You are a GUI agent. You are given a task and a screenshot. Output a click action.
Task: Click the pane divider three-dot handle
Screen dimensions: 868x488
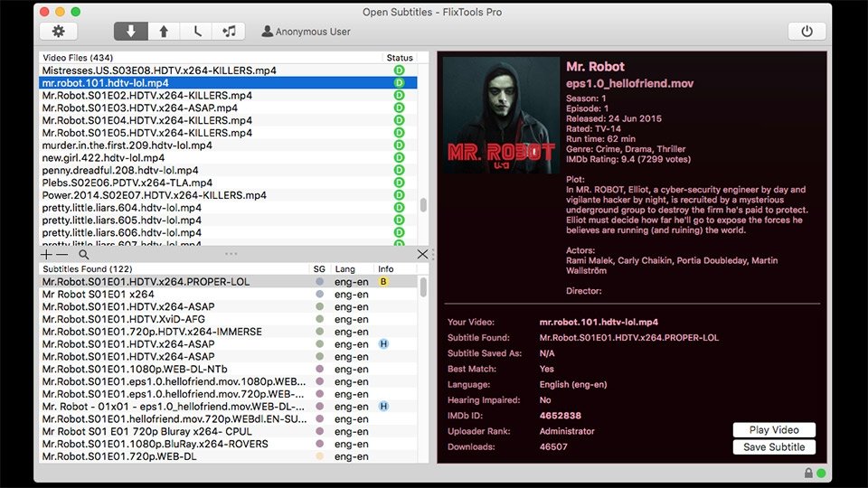click(231, 254)
